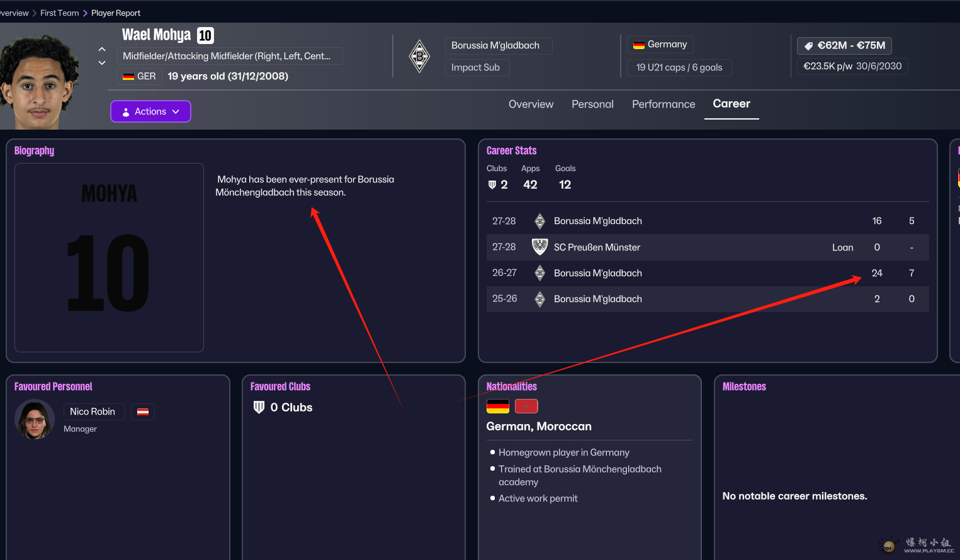
Task: Open the 25-26 Borussia M'gladbach club name
Action: click(x=598, y=299)
